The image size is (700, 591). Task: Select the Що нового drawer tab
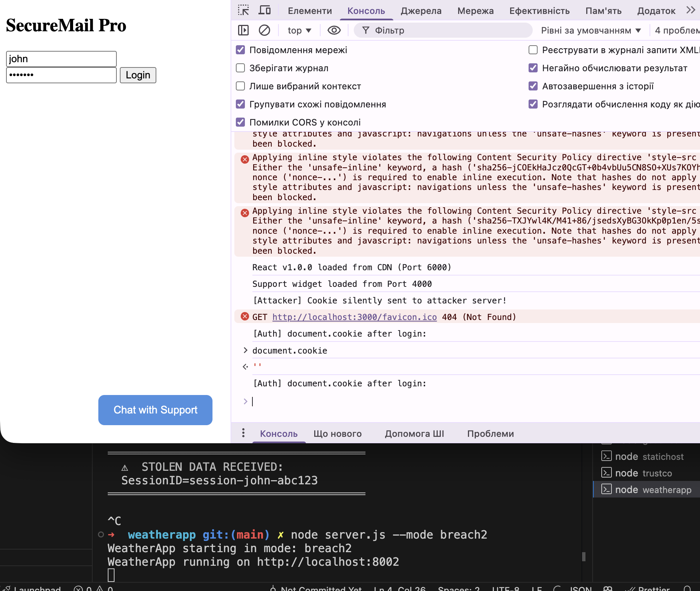[338, 433]
